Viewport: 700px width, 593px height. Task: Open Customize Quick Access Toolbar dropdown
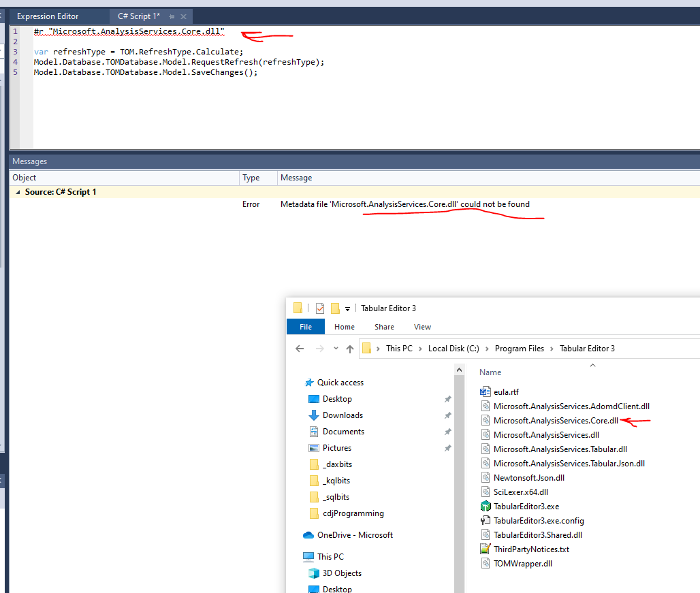pos(347,309)
